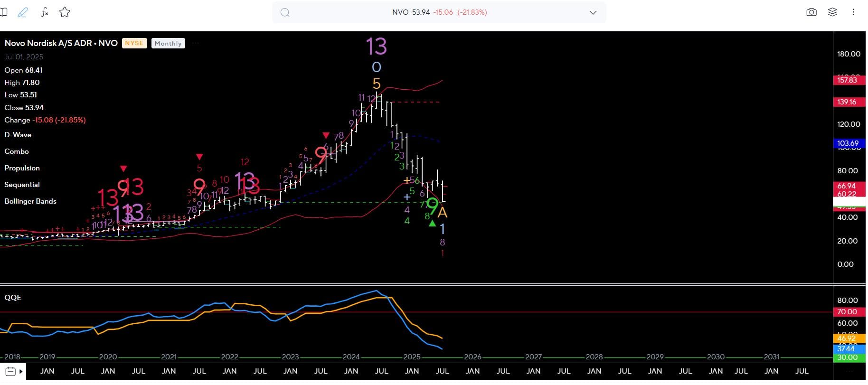The height and width of the screenshot is (385, 868).
Task: Click the QQE indicator label
Action: coord(13,298)
